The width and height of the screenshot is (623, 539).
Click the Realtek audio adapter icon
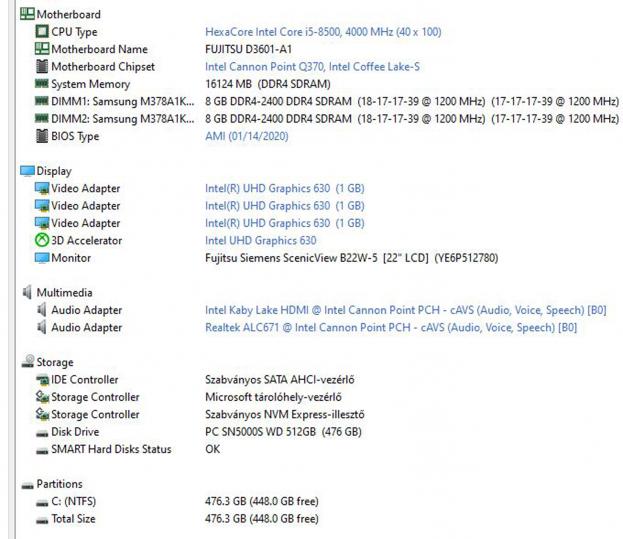42,327
